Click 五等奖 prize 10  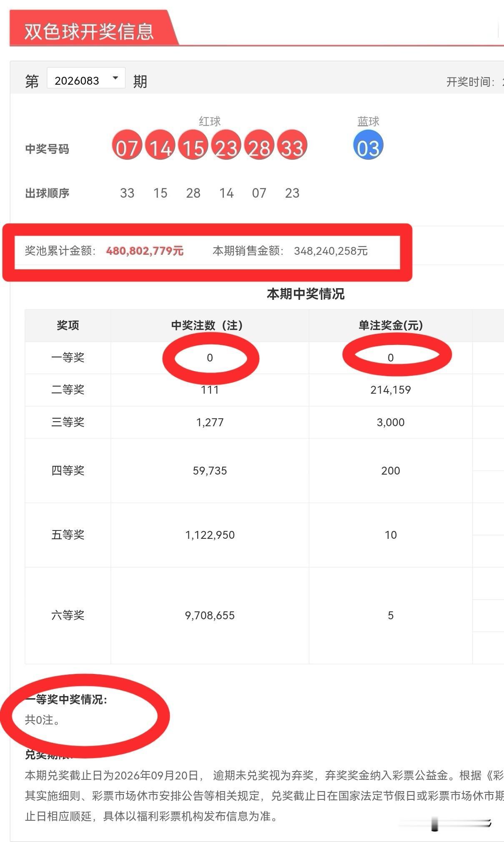coord(391,535)
